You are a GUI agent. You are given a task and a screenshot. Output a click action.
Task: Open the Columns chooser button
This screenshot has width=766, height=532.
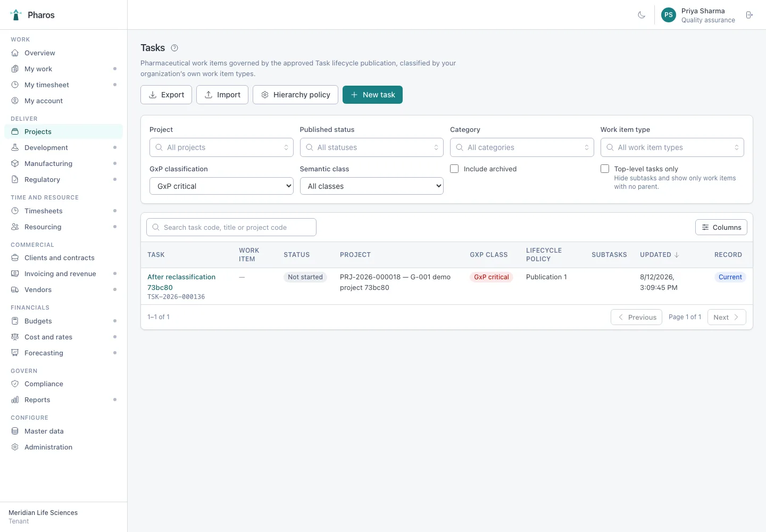pos(721,227)
